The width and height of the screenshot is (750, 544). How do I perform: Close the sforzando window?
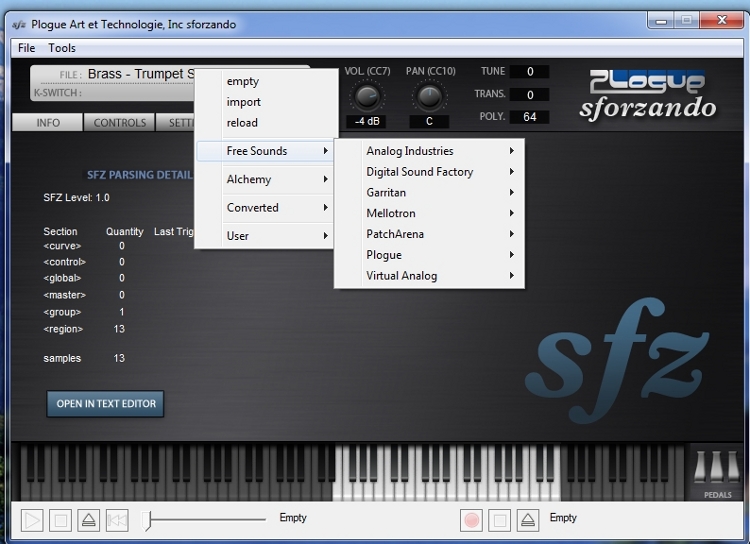(722, 20)
